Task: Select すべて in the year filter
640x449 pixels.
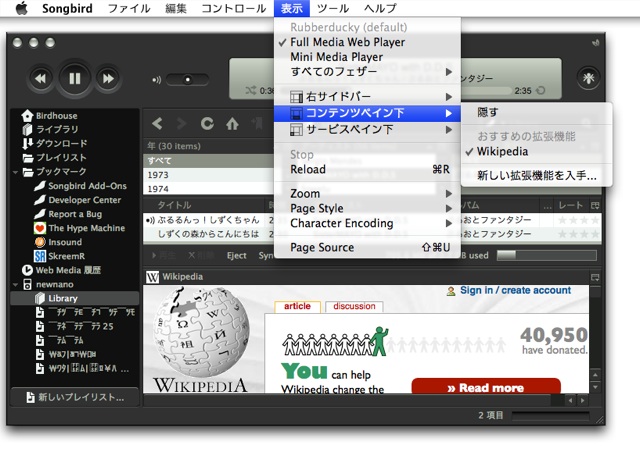Action: 209,161
